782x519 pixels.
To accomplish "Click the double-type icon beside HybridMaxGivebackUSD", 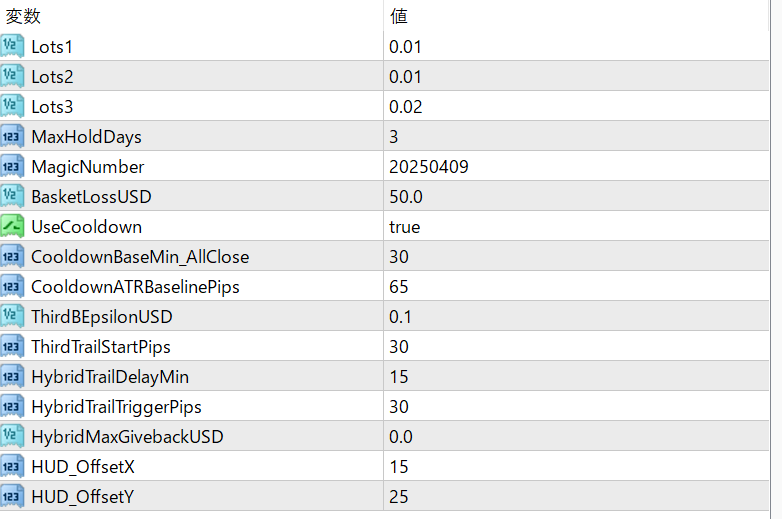I will pos(12,436).
